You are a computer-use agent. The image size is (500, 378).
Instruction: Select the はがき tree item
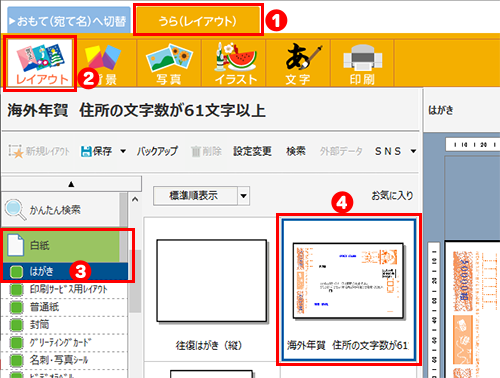(65, 271)
